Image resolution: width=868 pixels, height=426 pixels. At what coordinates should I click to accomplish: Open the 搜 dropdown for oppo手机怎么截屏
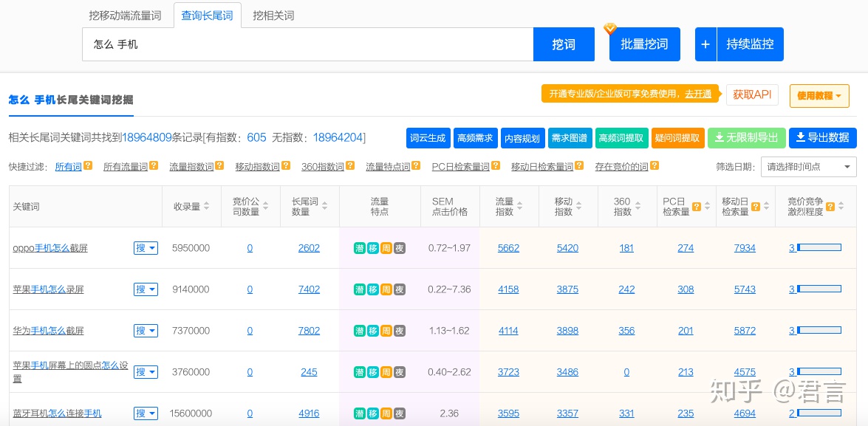146,248
